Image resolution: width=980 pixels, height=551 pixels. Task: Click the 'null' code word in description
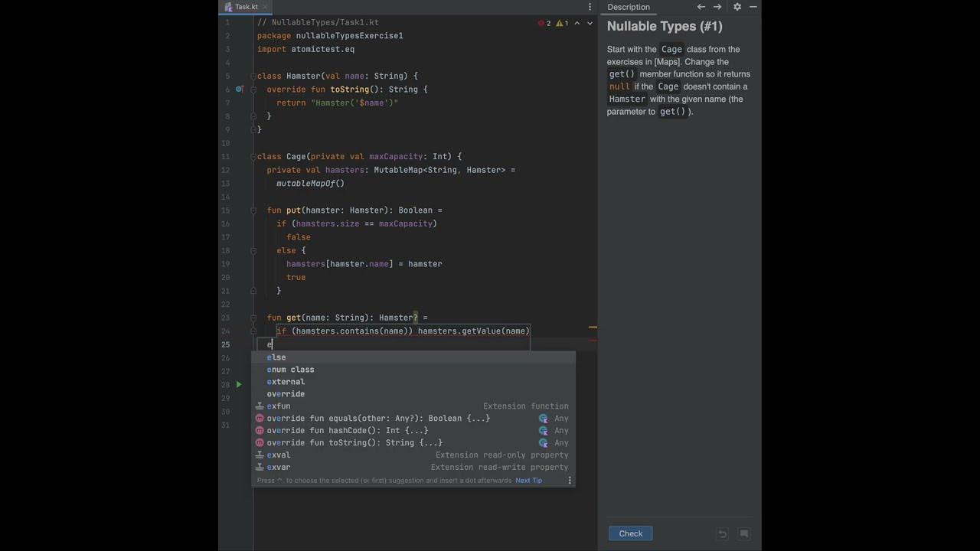pos(619,86)
